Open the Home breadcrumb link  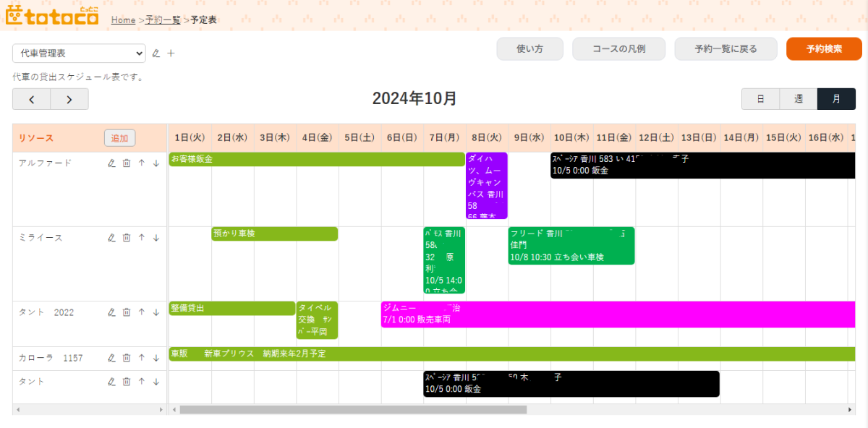[123, 20]
